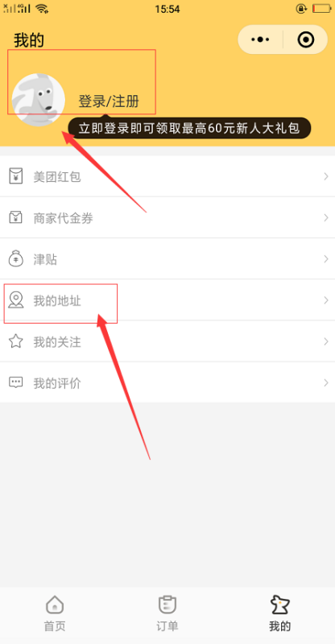335x644 pixels.
Task: Tap the 我的评价 speech bubble icon
Action: pyautogui.click(x=15, y=383)
